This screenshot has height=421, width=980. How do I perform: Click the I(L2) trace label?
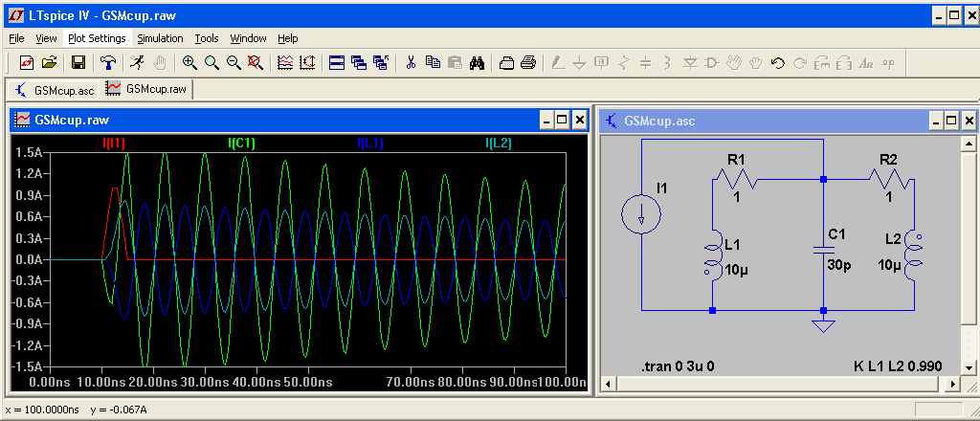pyautogui.click(x=499, y=143)
